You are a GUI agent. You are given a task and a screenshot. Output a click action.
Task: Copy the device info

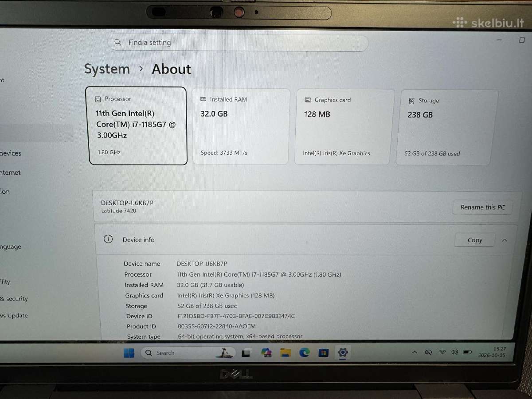click(x=475, y=240)
